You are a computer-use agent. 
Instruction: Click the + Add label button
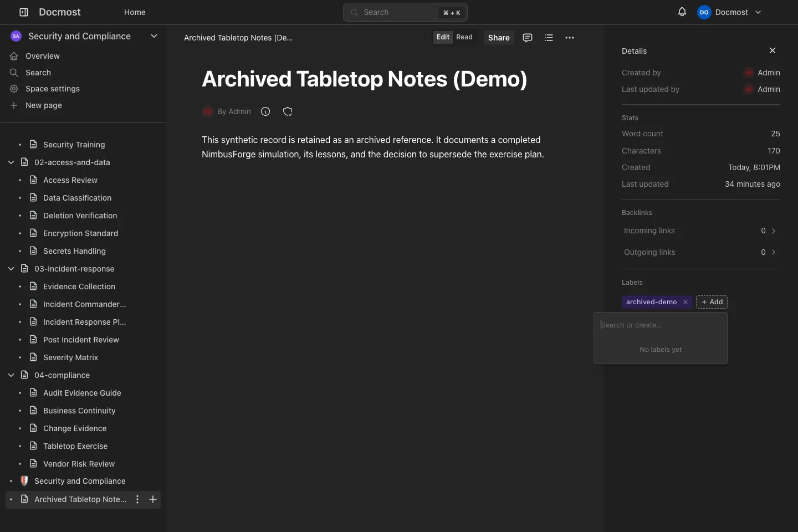712,302
